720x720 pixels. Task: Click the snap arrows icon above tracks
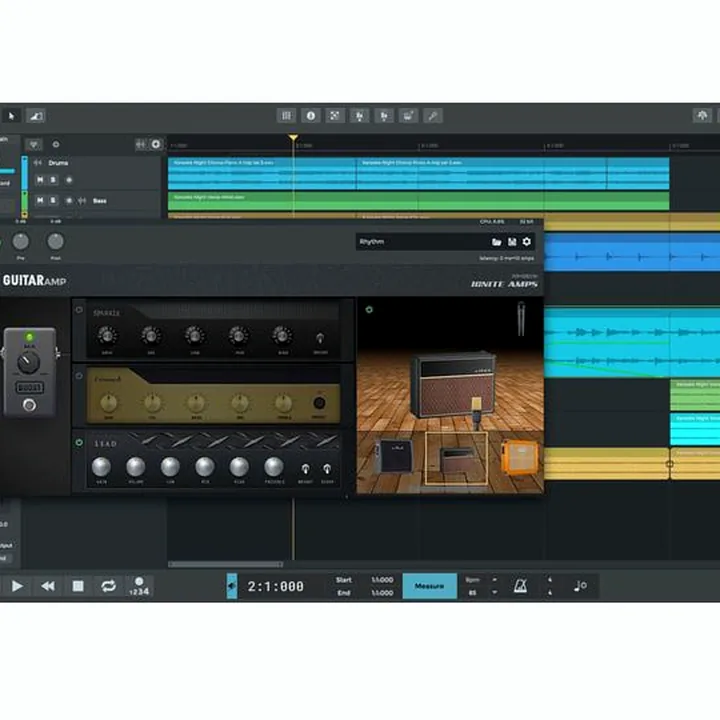[x=141, y=145]
